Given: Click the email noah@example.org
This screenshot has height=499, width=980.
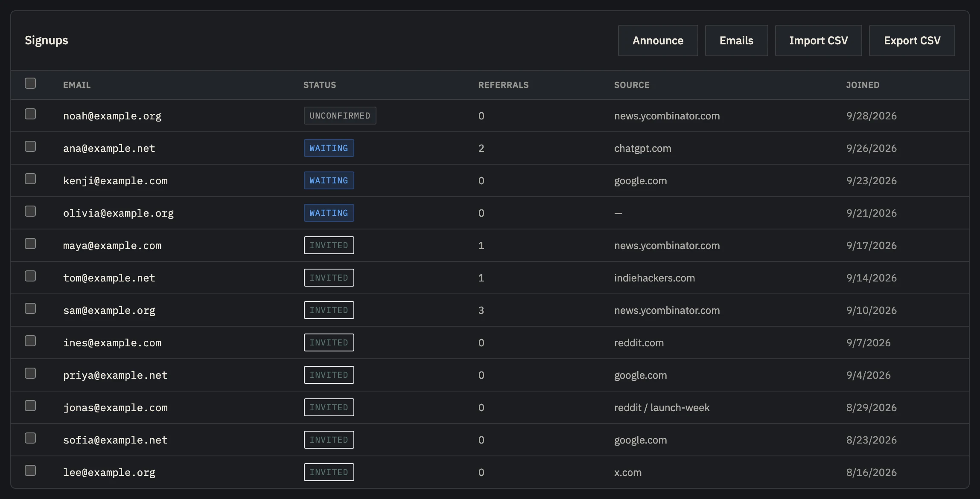Looking at the screenshot, I should (x=112, y=116).
